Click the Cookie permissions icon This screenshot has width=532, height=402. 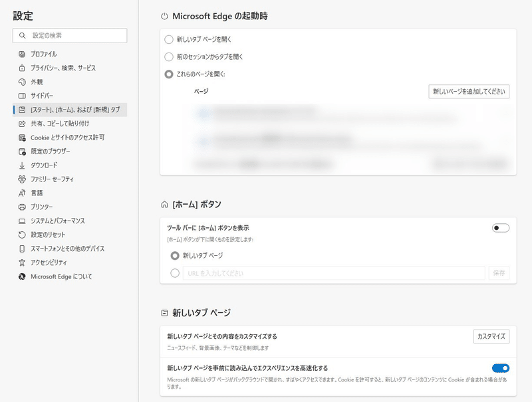22,138
